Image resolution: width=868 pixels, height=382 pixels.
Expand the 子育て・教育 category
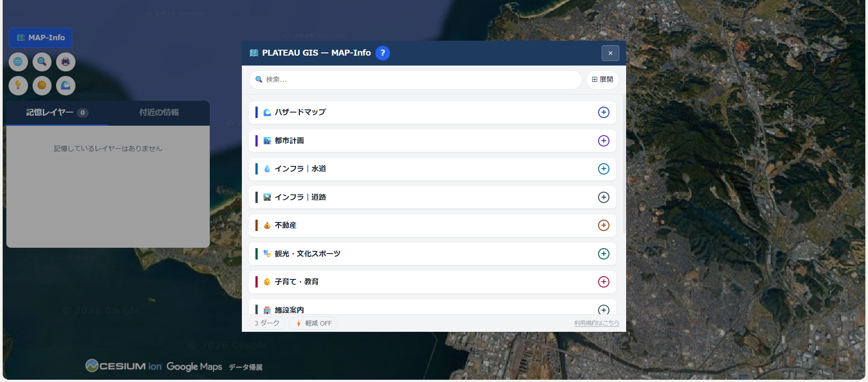tap(604, 282)
